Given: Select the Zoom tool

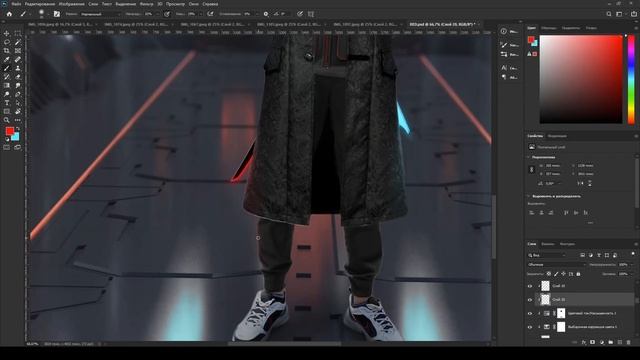Looking at the screenshot, I should [7, 120].
